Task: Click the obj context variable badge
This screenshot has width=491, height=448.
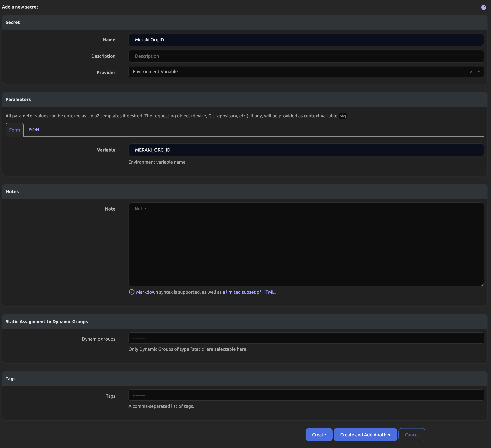Action: pyautogui.click(x=343, y=116)
